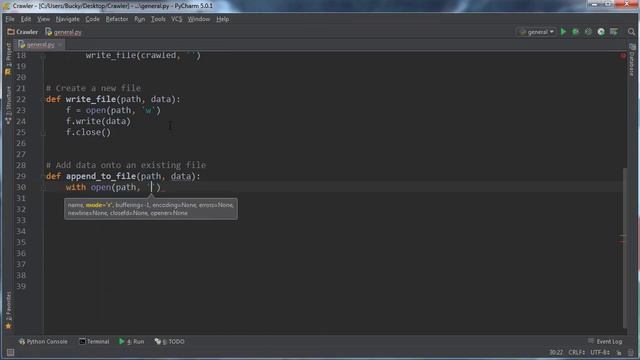Open the VCS menu
This screenshot has width=640, height=360.
coord(177,19)
